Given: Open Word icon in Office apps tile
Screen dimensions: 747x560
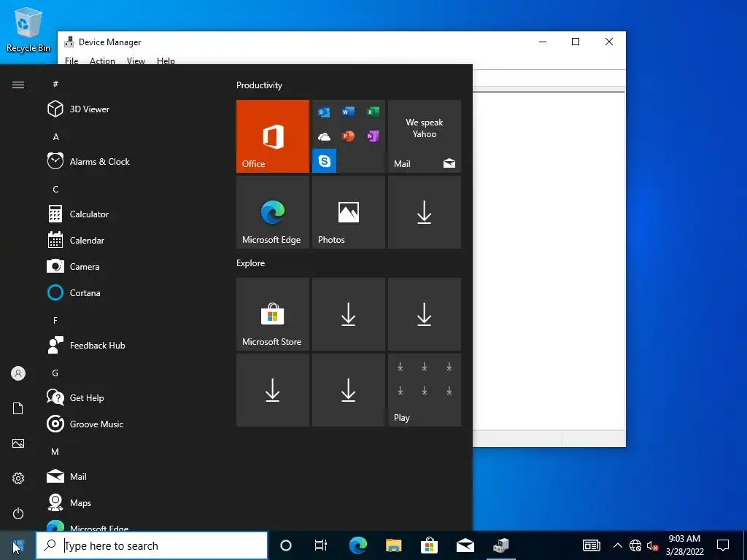Looking at the screenshot, I should coord(348,112).
